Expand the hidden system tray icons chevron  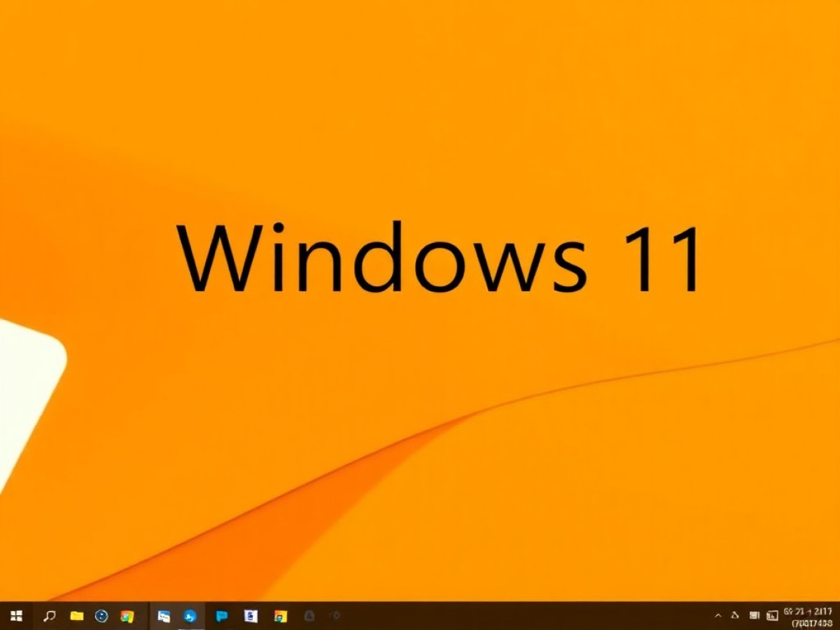point(717,616)
